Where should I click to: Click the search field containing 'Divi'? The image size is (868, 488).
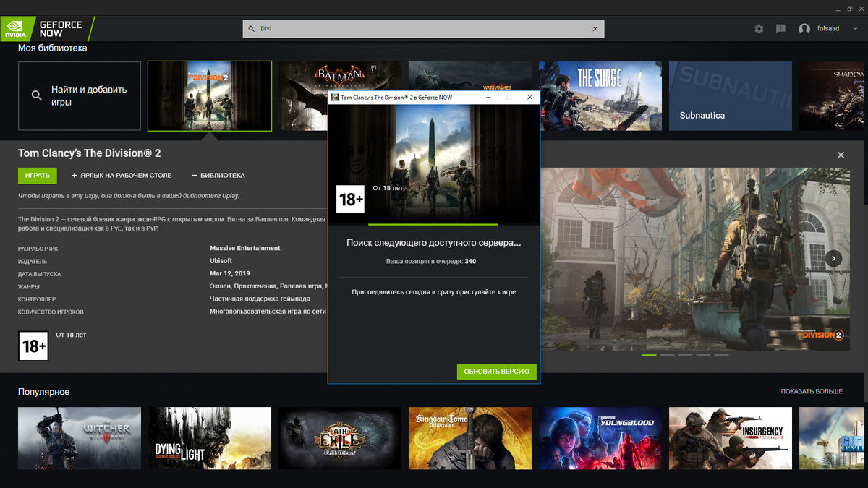[x=423, y=29]
